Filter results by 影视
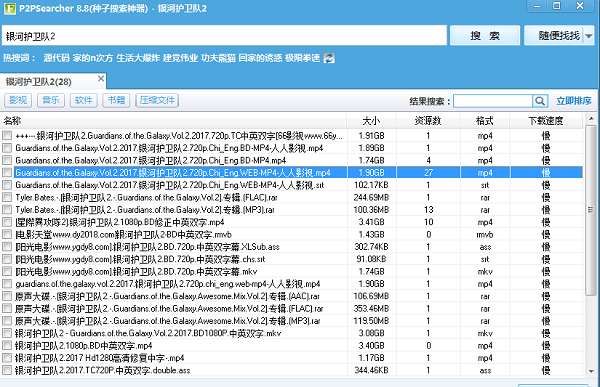Viewport: 600px width, 387px height. [x=18, y=100]
